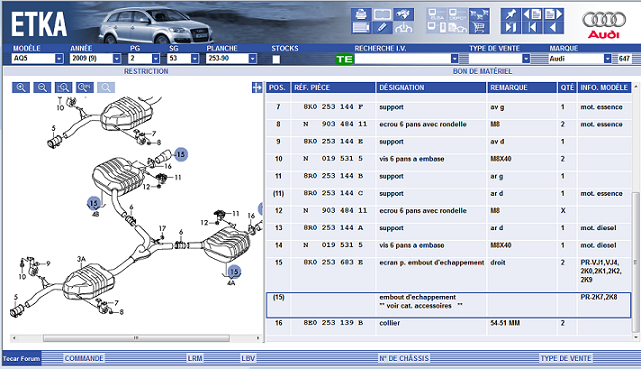This screenshot has height=369, width=641.
Task: Click the monitor-to-phone transfer icon
Action: [437, 27]
